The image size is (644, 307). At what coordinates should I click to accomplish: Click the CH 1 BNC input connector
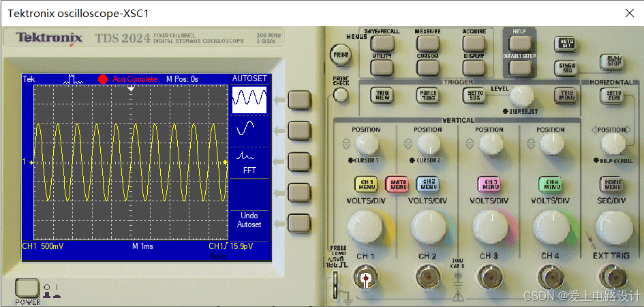tap(365, 278)
